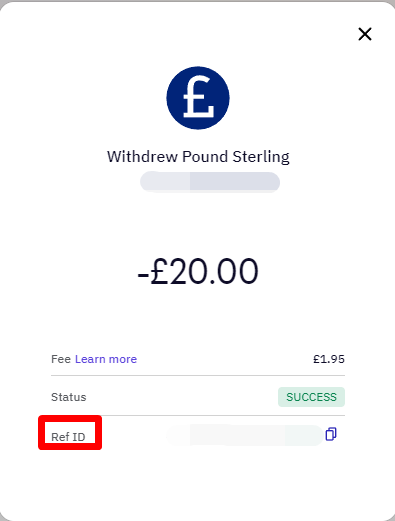Viewport: 395px width, 521px height.
Task: Click empty white space below the Ref ID row
Action: 198,483
